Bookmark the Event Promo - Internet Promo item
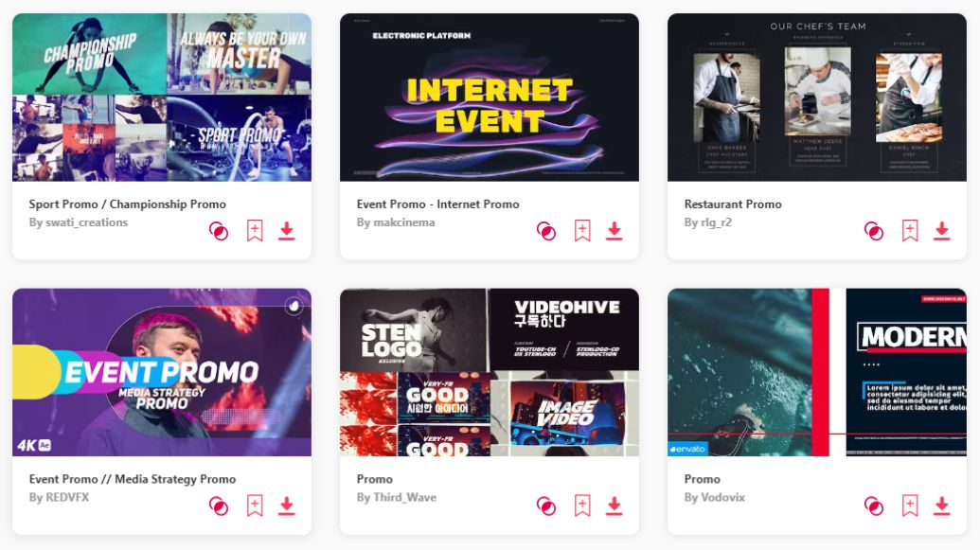This screenshot has height=550, width=980. tap(582, 231)
